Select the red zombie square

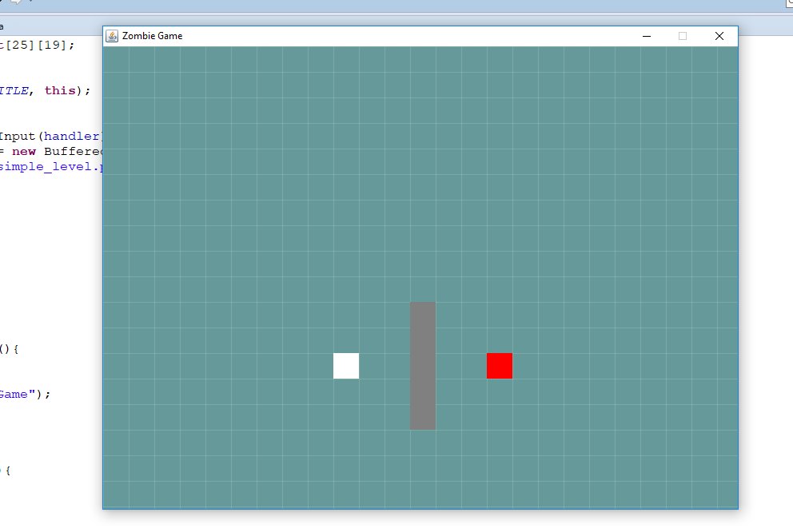pyautogui.click(x=499, y=365)
